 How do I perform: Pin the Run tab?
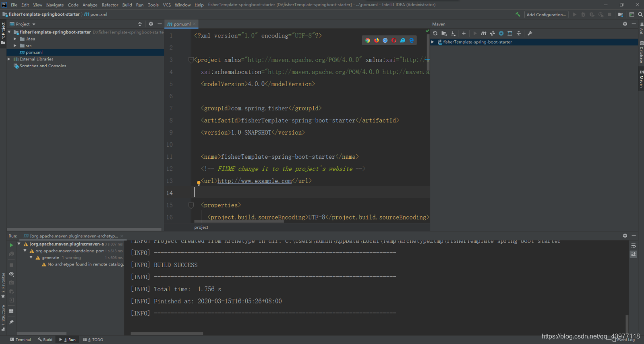[x=11, y=322]
